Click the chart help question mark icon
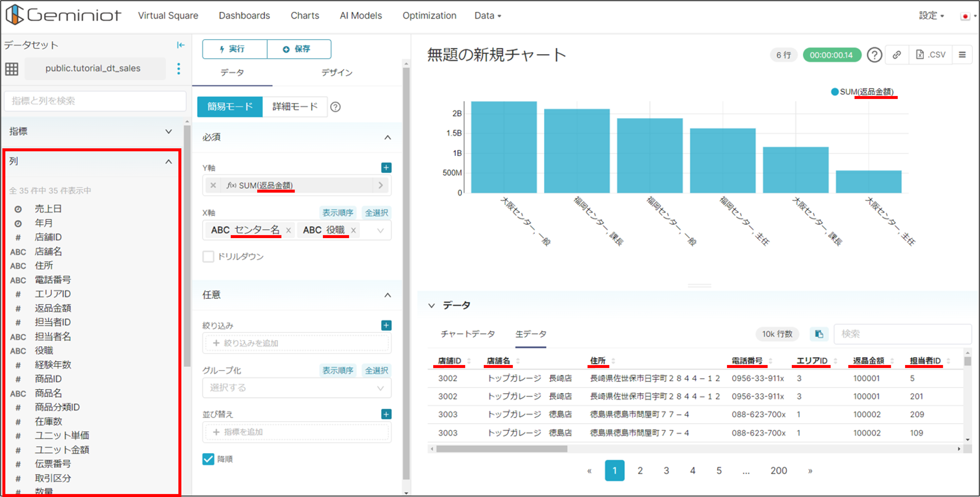Viewport: 980px width, 497px height. click(874, 55)
